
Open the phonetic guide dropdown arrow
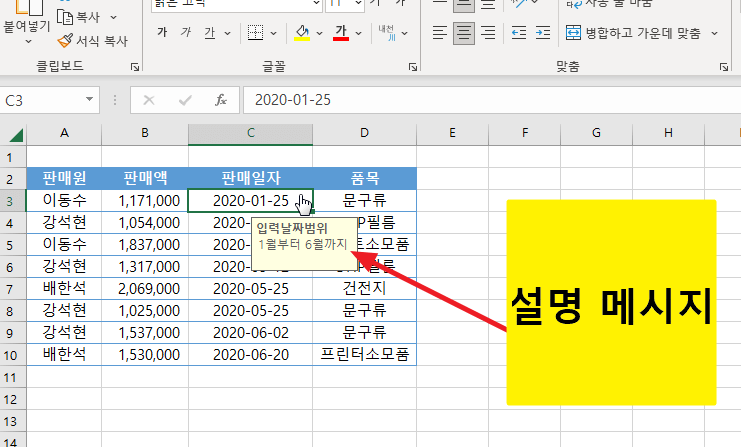(x=405, y=33)
